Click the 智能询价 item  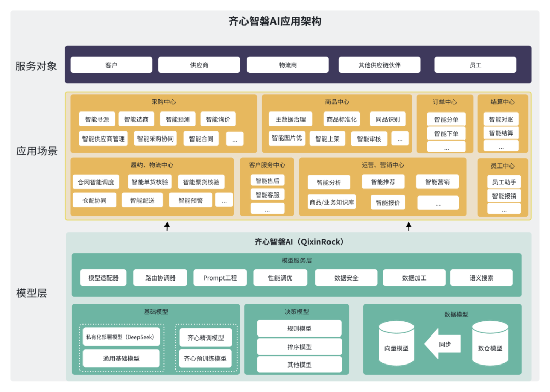[x=218, y=119]
